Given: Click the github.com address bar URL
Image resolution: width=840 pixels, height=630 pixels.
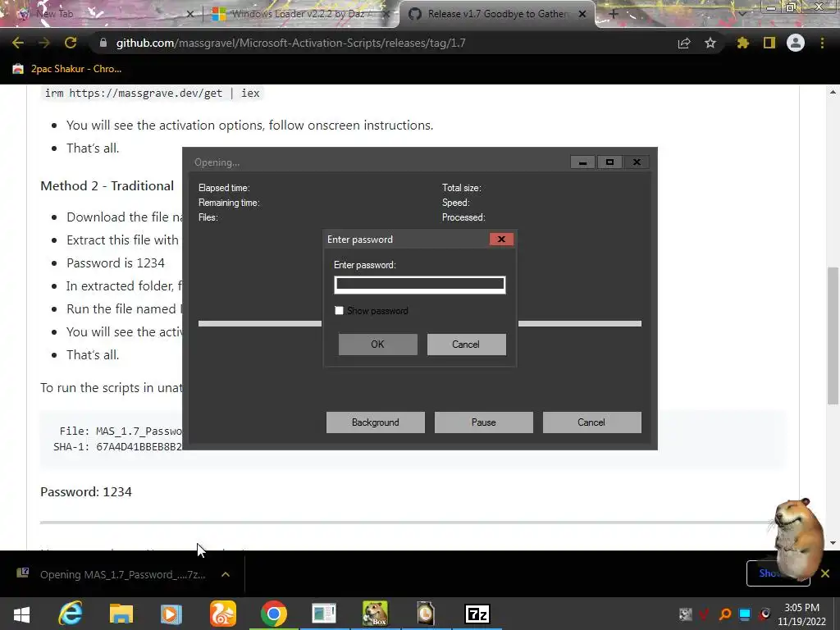Looking at the screenshot, I should (x=290, y=43).
